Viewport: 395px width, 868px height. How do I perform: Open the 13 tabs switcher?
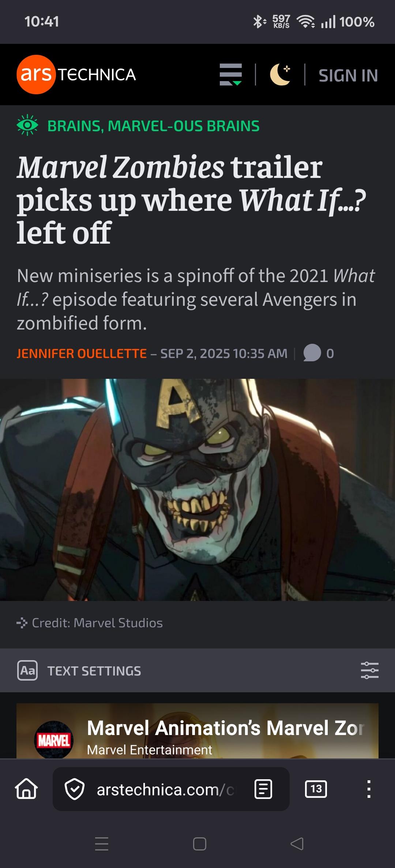click(316, 789)
